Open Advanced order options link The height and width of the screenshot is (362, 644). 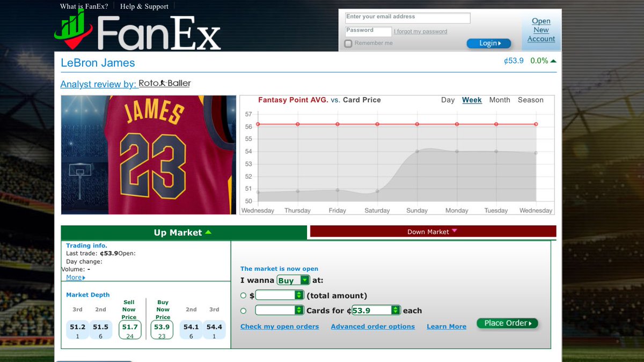click(373, 327)
